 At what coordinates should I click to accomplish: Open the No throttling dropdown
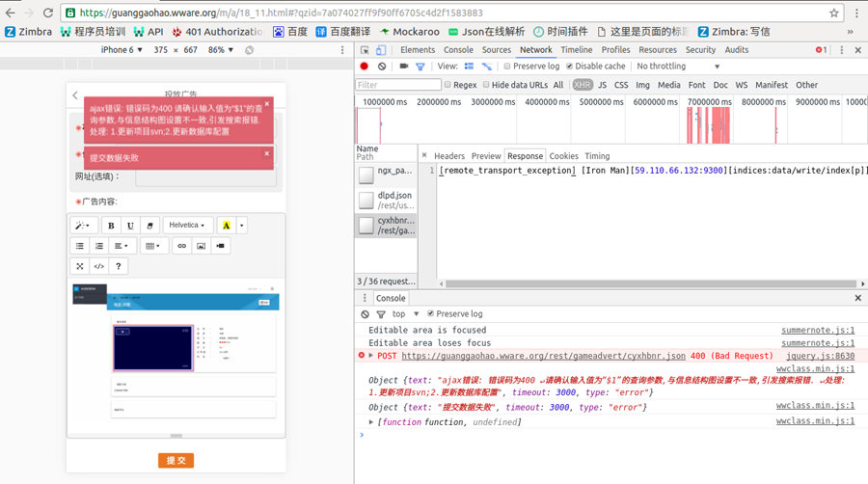678,67
